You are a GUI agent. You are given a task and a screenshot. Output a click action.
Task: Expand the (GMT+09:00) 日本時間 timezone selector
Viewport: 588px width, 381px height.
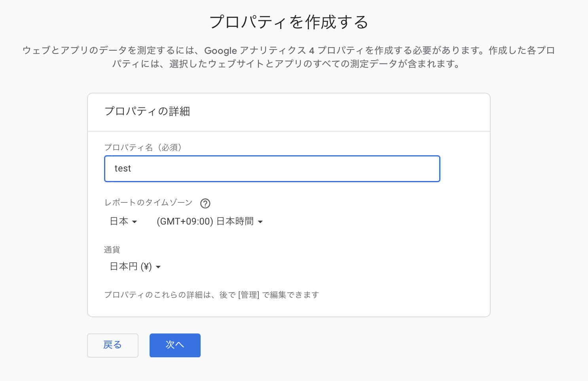click(x=210, y=221)
